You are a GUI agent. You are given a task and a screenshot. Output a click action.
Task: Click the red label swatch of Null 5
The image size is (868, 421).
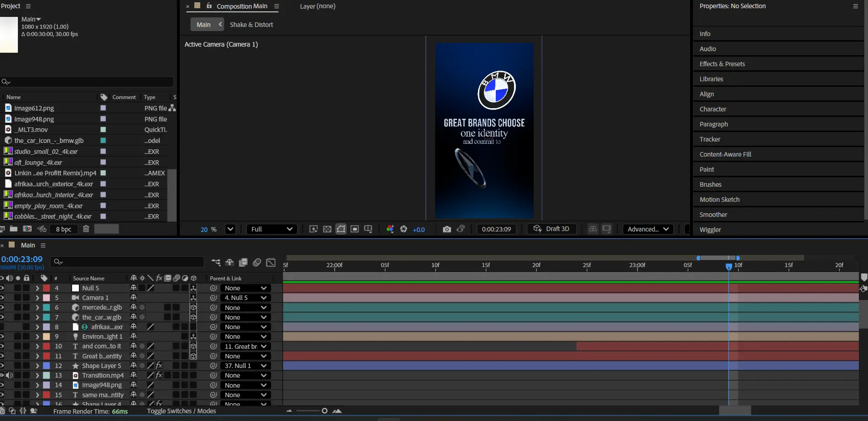click(47, 288)
